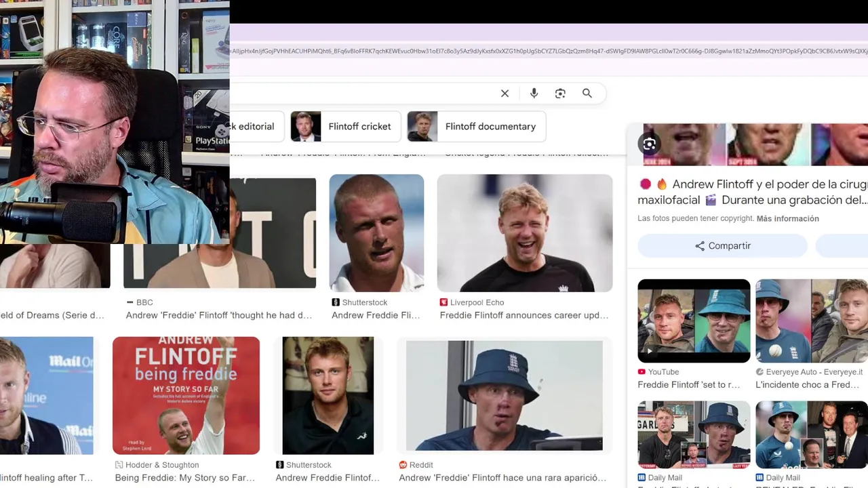Open Google Lens image search icon

pyautogui.click(x=560, y=94)
